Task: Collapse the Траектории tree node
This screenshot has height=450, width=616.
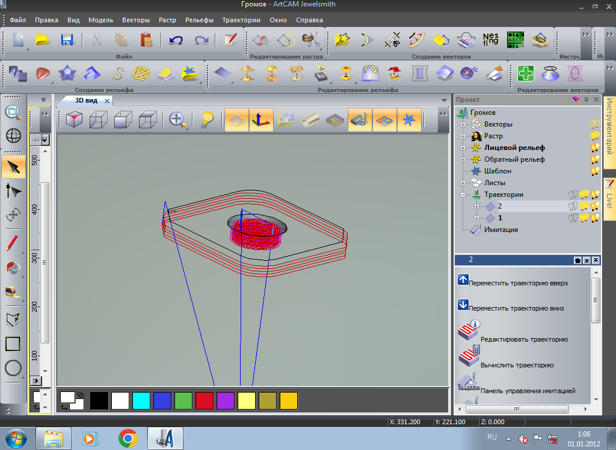Action: point(463,195)
